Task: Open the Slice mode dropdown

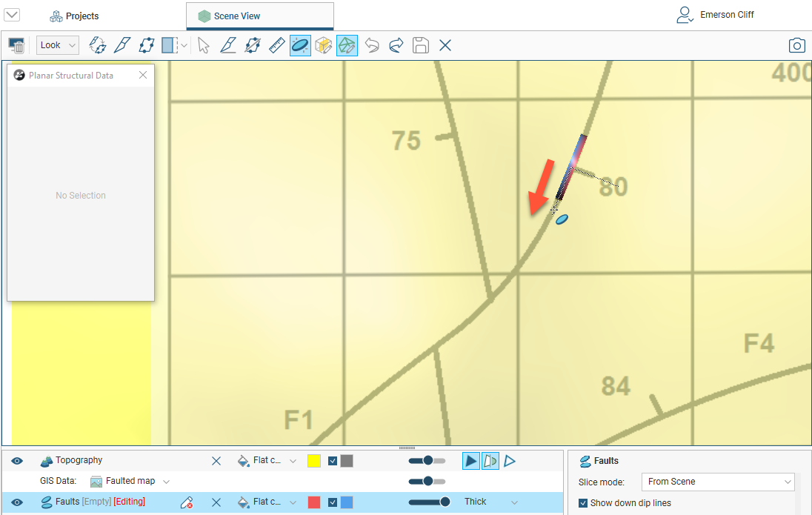Action: point(717,482)
